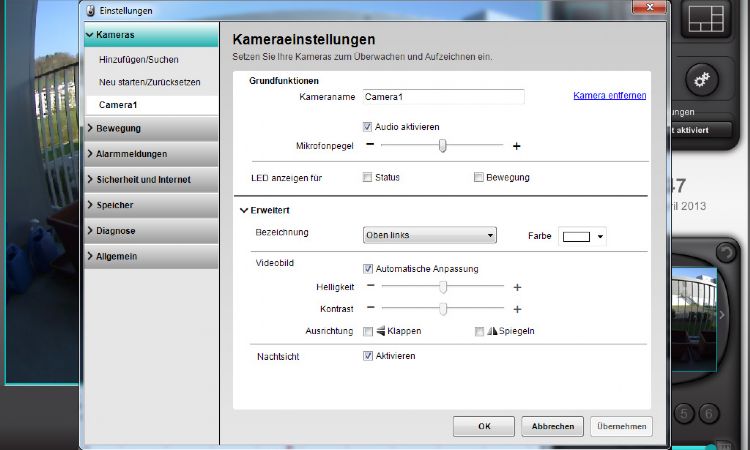This screenshot has width=750, height=450.
Task: Select Hinzufügen/Suchen under Kameras
Action: 138,60
